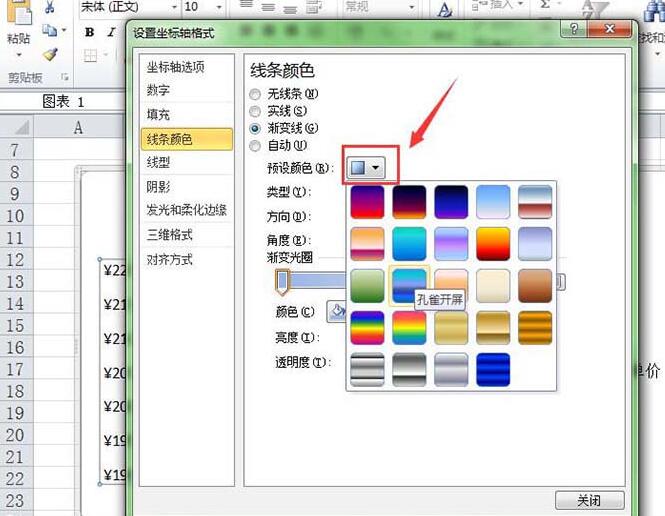The image size is (665, 516).
Task: Choose the light sky blue preset
Action: (x=493, y=202)
